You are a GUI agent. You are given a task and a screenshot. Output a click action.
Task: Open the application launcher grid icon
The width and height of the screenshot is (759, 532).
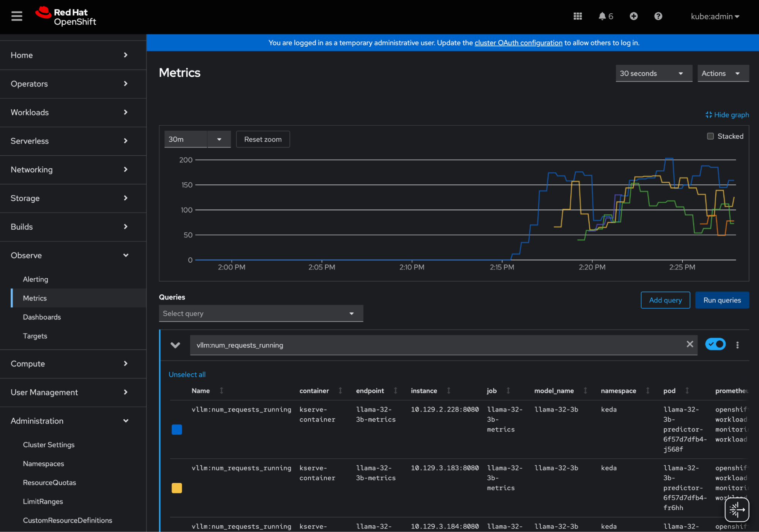(578, 16)
